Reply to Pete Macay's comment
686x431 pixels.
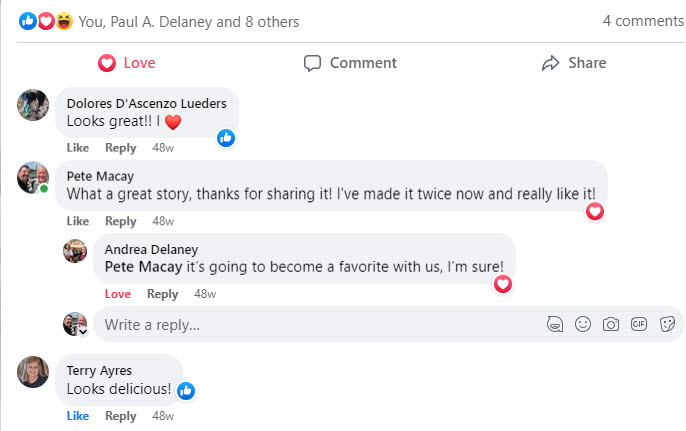pos(121,221)
